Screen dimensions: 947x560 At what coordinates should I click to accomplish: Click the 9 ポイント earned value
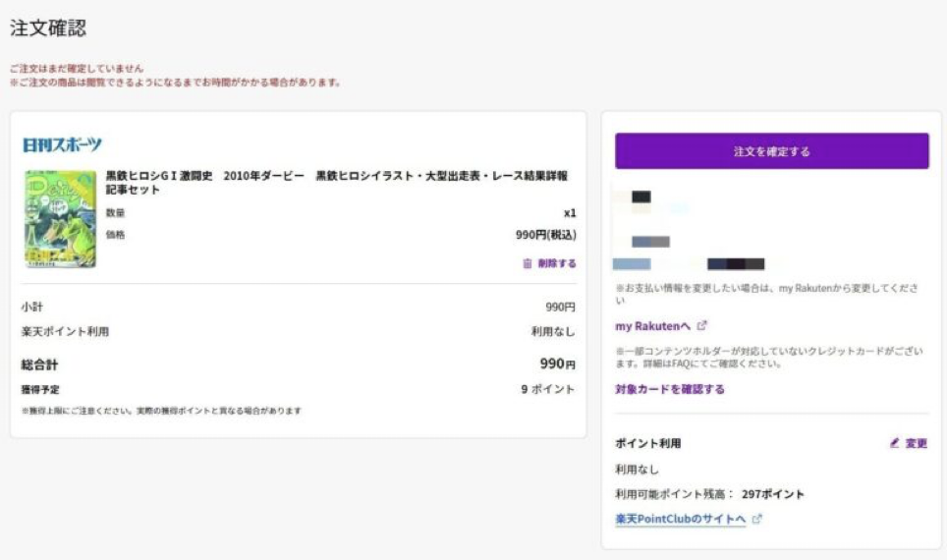click(x=548, y=389)
